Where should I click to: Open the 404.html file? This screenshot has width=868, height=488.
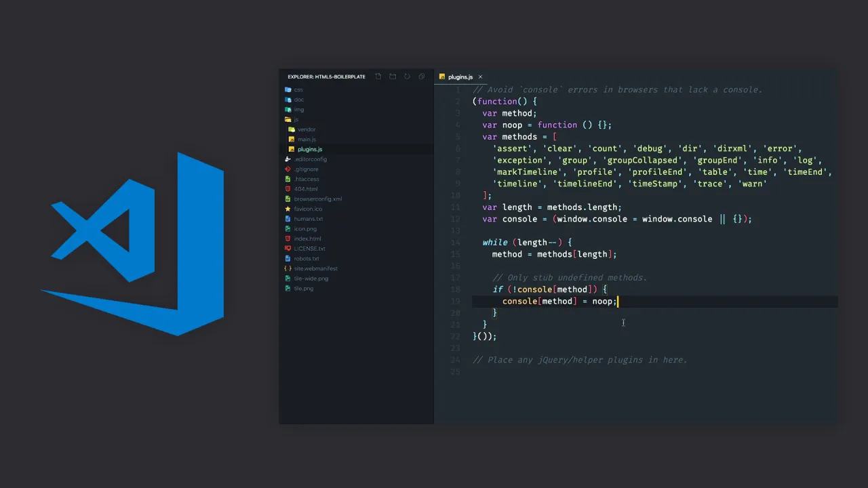[x=306, y=188]
